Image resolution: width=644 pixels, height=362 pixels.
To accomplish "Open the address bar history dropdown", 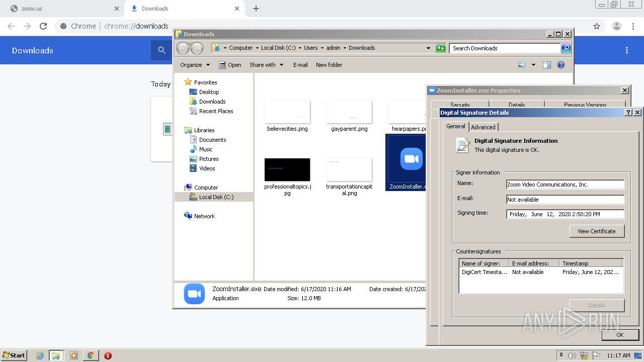I will [428, 48].
